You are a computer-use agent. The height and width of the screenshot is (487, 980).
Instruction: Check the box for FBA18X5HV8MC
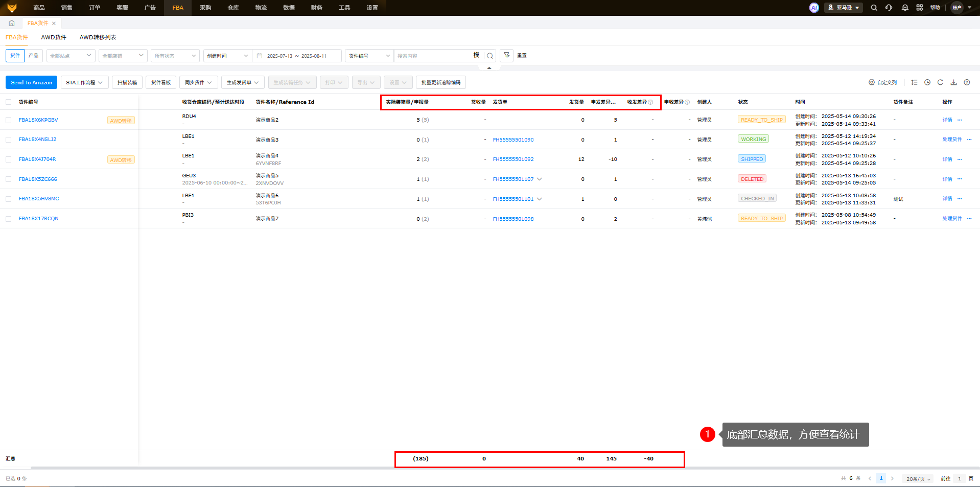[x=8, y=199]
